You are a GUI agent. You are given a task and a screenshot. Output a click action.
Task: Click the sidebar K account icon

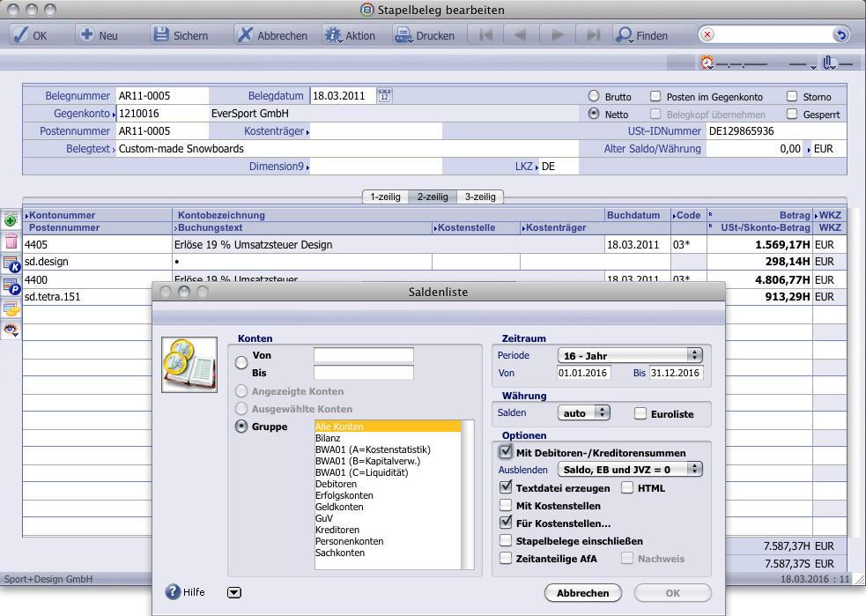click(x=11, y=264)
